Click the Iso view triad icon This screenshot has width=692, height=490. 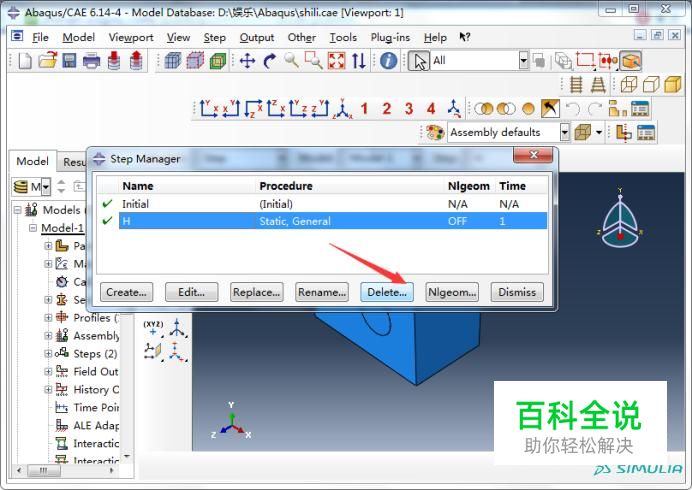342,109
